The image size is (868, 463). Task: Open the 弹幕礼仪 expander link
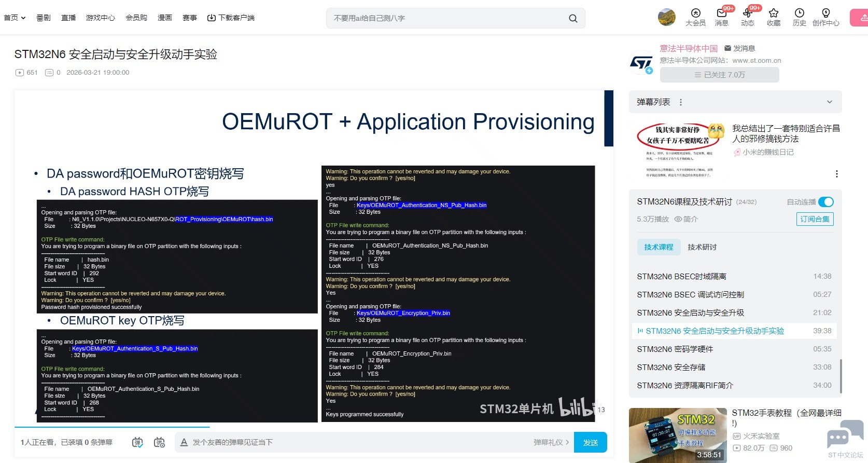tap(551, 442)
